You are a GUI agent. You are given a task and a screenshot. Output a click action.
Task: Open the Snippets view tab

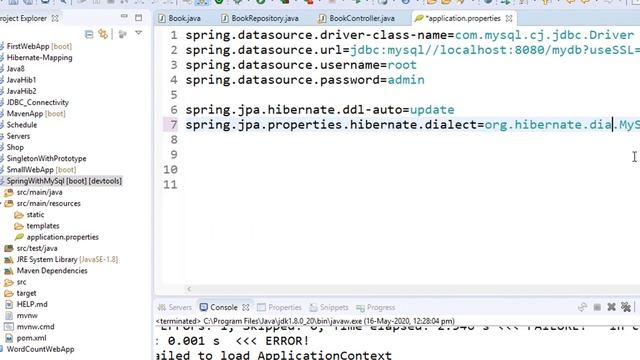tap(329, 307)
